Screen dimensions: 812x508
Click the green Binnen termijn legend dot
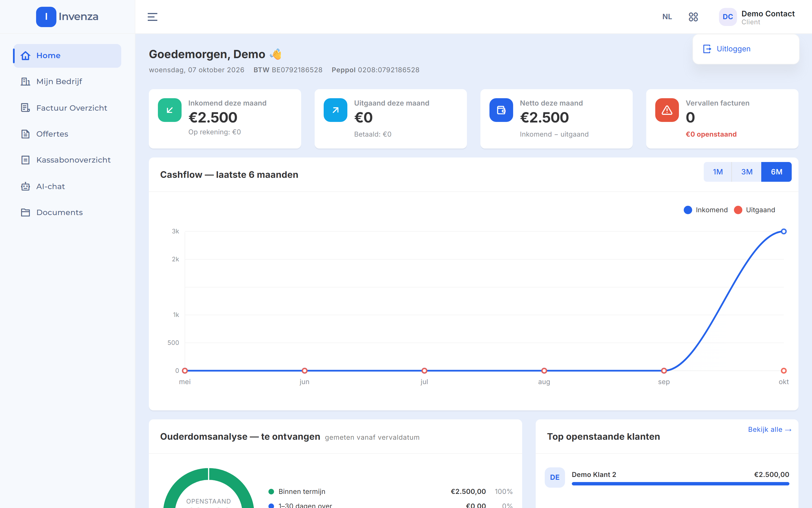click(x=271, y=492)
